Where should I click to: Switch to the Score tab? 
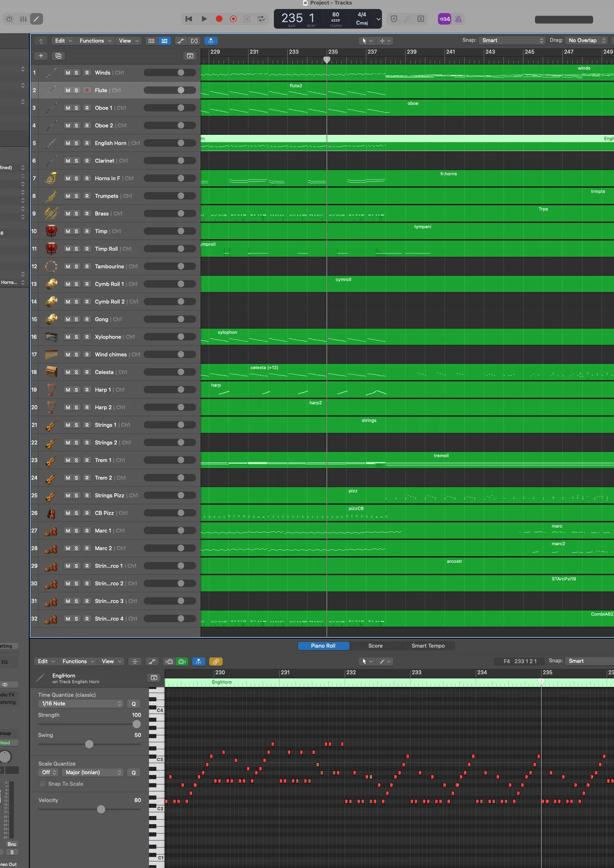tap(375, 646)
